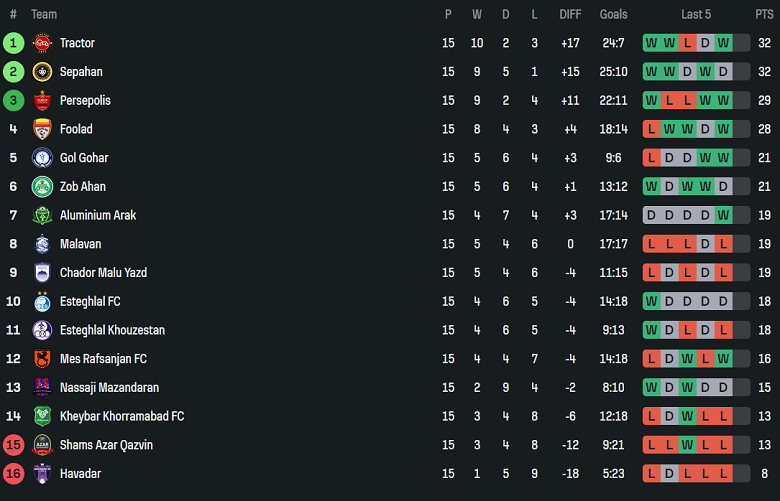The width and height of the screenshot is (780, 501).
Task: Open the Aluminium Arak team link
Action: pos(98,216)
